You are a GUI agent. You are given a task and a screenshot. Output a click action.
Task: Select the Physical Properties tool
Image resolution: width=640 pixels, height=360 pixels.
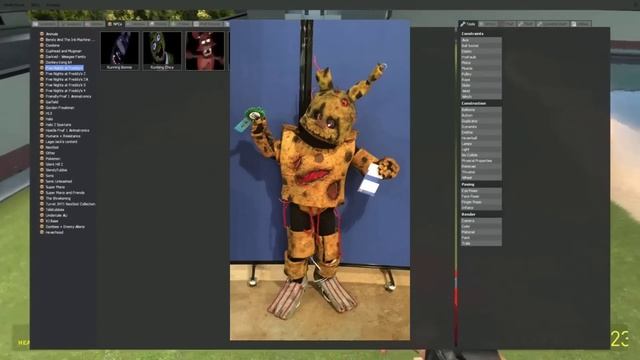click(x=481, y=161)
